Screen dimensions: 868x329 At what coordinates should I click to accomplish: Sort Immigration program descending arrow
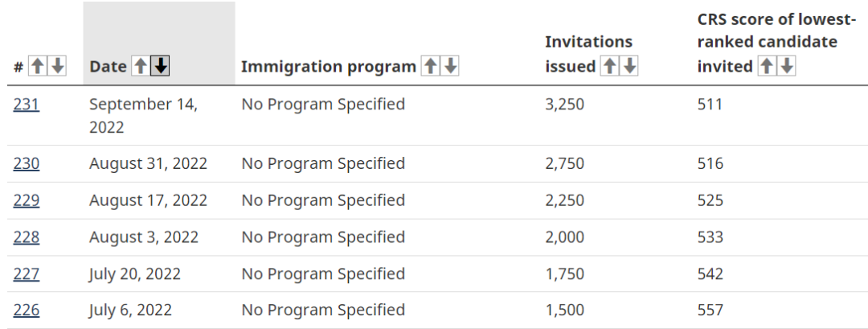pyautogui.click(x=450, y=67)
